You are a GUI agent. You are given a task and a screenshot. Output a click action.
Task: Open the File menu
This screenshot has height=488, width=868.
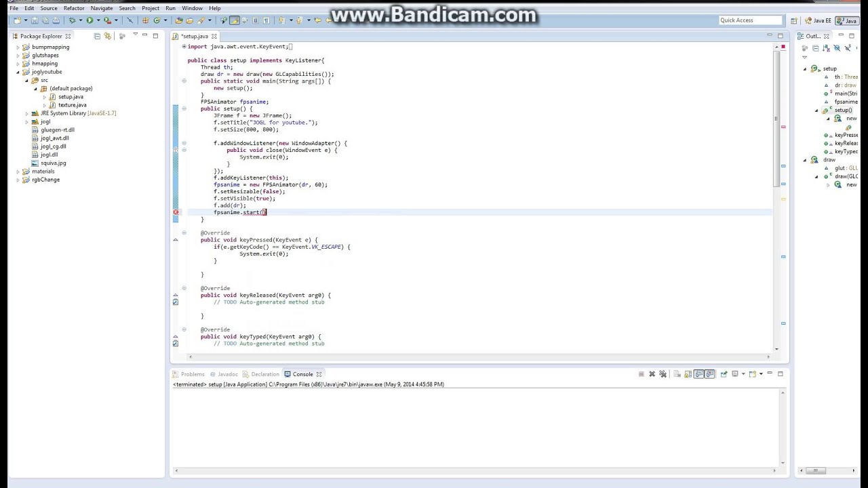(x=14, y=8)
